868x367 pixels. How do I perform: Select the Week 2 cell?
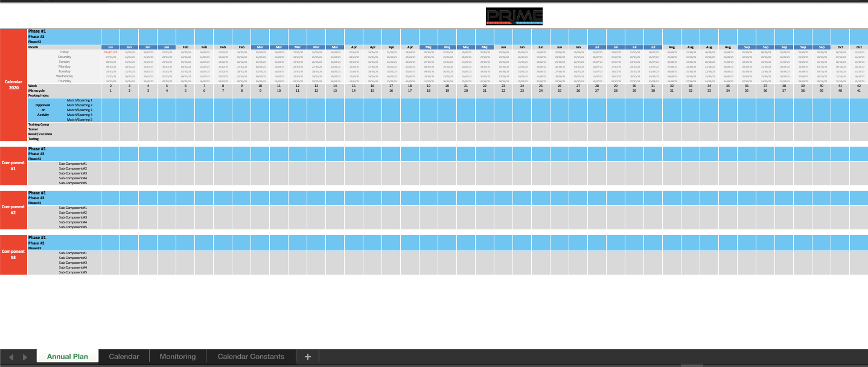tap(110, 86)
